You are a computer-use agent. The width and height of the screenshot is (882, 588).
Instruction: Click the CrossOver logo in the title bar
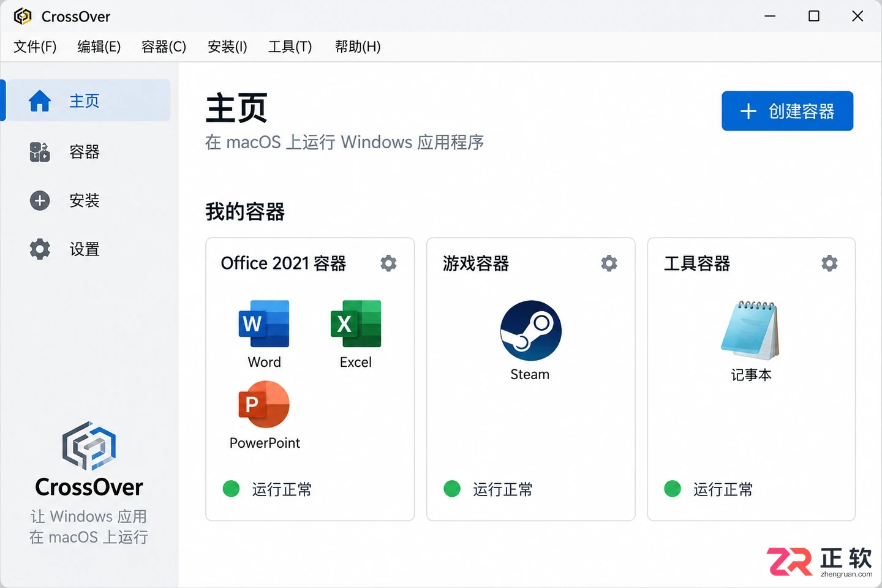point(23,16)
